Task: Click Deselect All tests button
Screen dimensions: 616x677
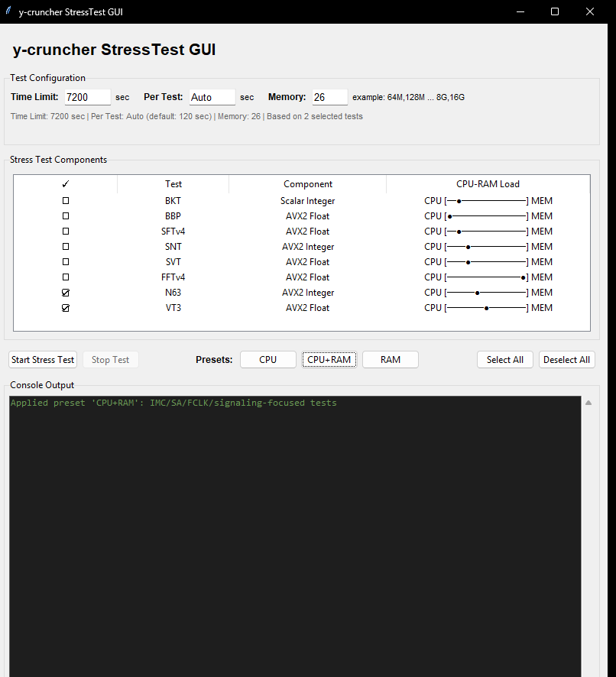Action: [567, 360]
